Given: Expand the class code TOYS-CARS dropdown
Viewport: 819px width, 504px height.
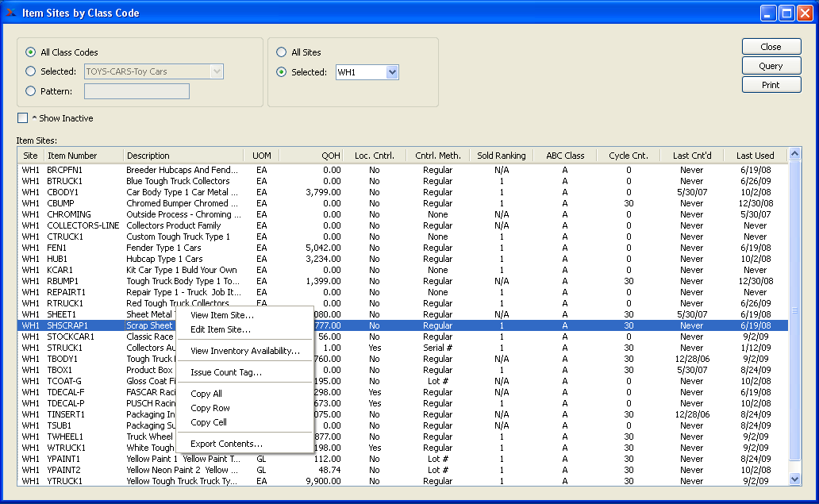Looking at the screenshot, I should [216, 71].
